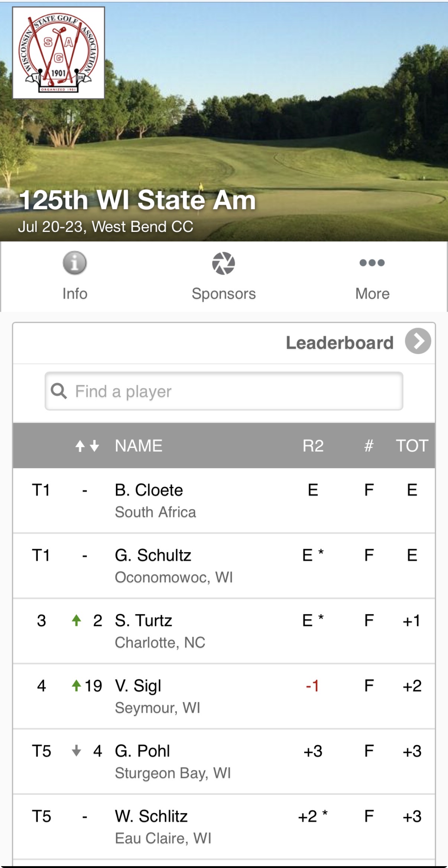Image resolution: width=448 pixels, height=868 pixels.
Task: Sort leaderboard by NAME column
Action: (x=139, y=446)
